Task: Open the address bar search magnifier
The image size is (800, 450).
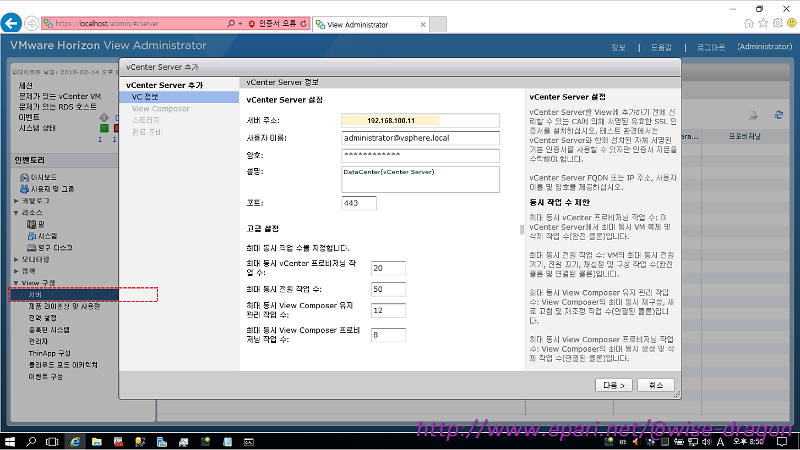Action: point(231,23)
